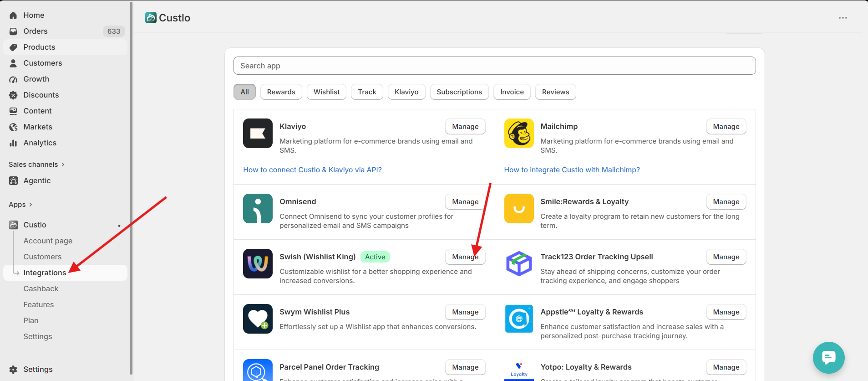
Task: Show only Klaviyo filter apps
Action: point(406,92)
